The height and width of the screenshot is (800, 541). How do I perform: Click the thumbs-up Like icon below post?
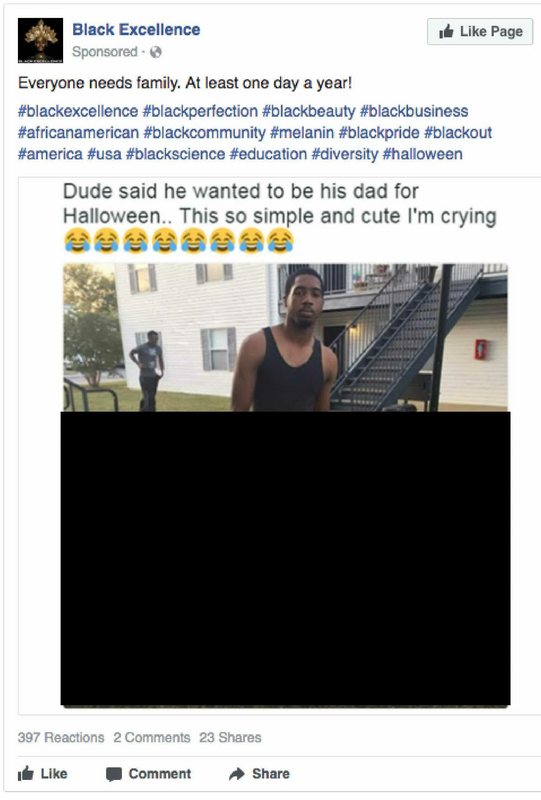[26, 773]
